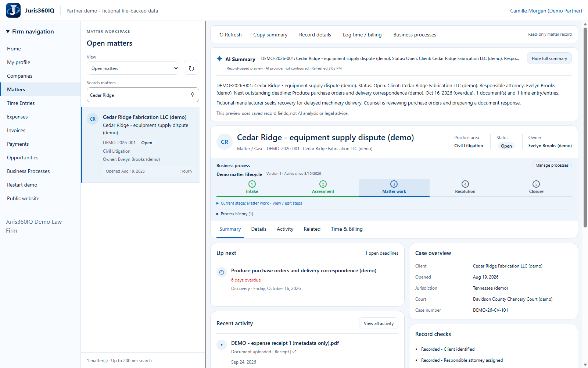Image resolution: width=588 pixels, height=368 pixels.
Task: Open 'DEMO - expense receipt 1 (metadata only).pdf'
Action: pyautogui.click(x=285, y=343)
